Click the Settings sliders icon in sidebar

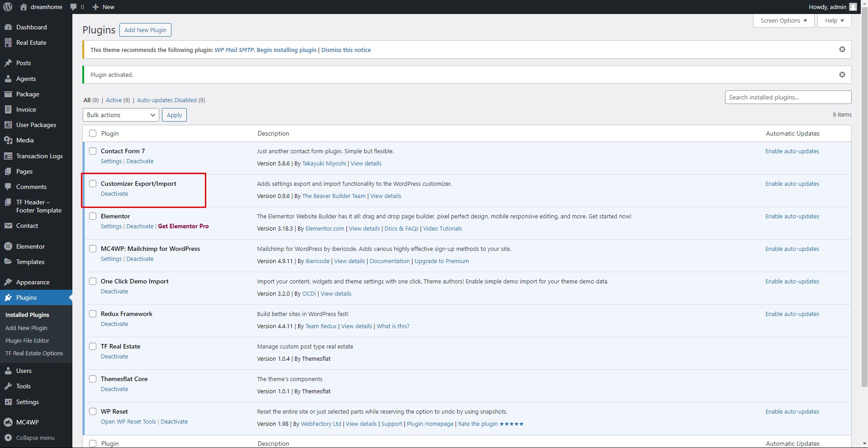tap(8, 402)
